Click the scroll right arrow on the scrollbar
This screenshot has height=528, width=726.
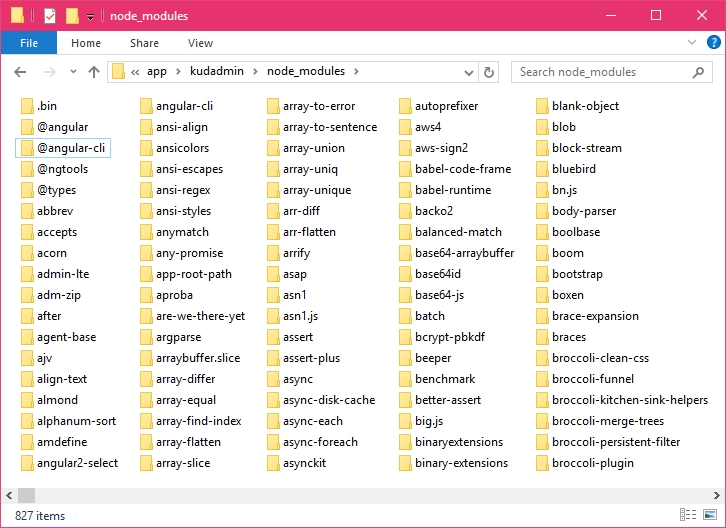click(717, 496)
